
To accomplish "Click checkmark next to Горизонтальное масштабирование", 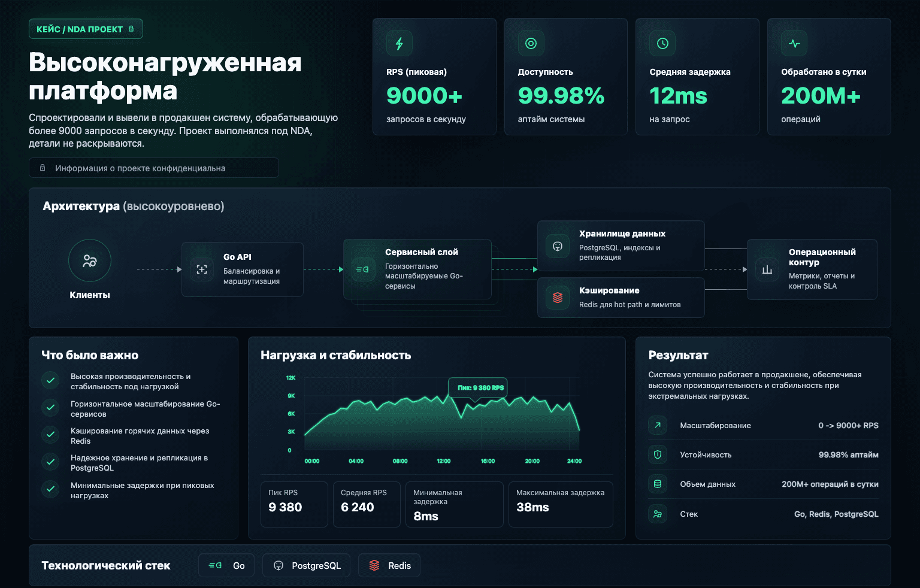I will [50, 407].
